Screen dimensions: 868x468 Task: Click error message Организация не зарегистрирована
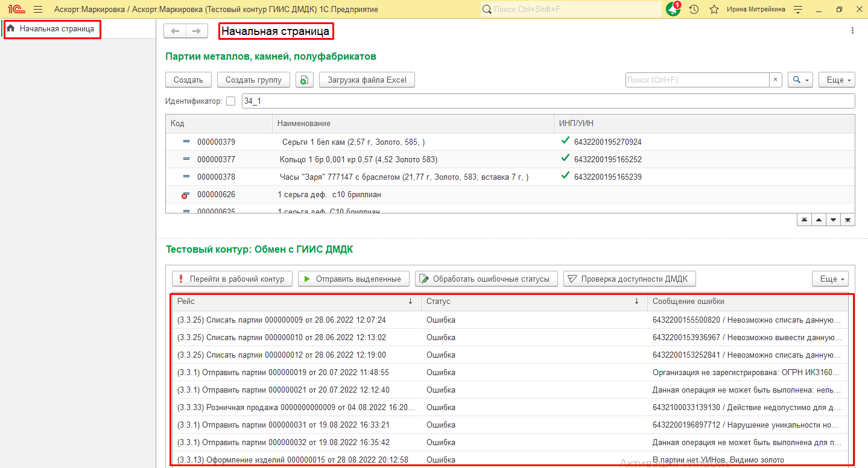(x=746, y=373)
